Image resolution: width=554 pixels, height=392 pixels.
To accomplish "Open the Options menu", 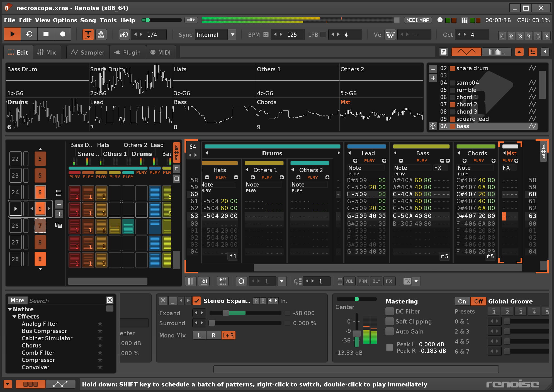I will coord(65,20).
